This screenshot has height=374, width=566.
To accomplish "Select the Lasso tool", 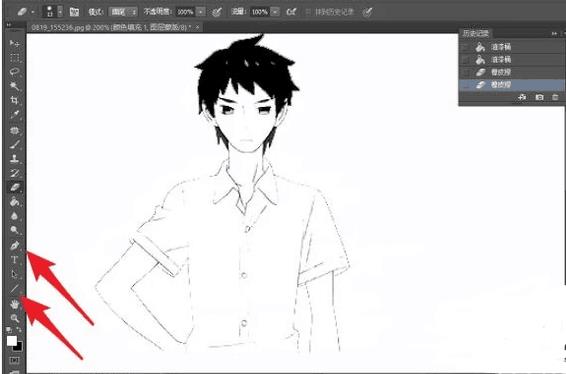I will 14,71.
